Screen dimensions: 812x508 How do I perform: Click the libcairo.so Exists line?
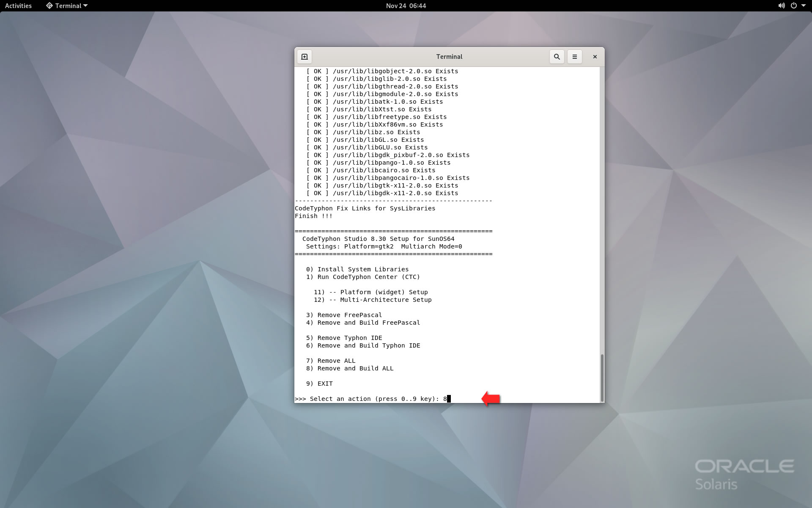[371, 170]
